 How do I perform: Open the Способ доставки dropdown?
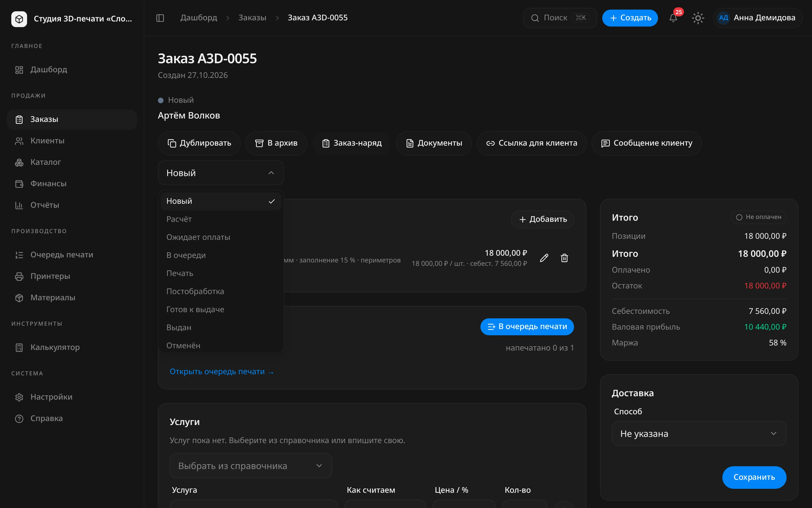(x=699, y=434)
